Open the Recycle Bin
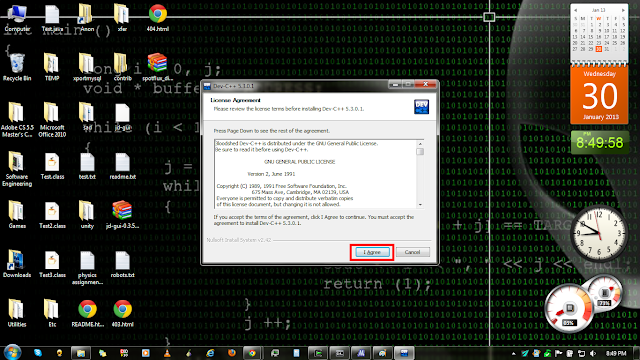Screen dimensions: 640x360 17,67
